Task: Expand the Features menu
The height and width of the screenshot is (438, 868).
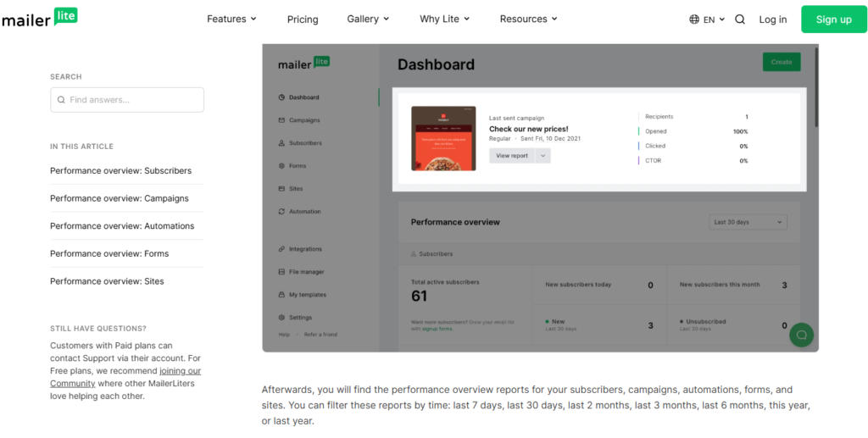Action: click(x=231, y=19)
